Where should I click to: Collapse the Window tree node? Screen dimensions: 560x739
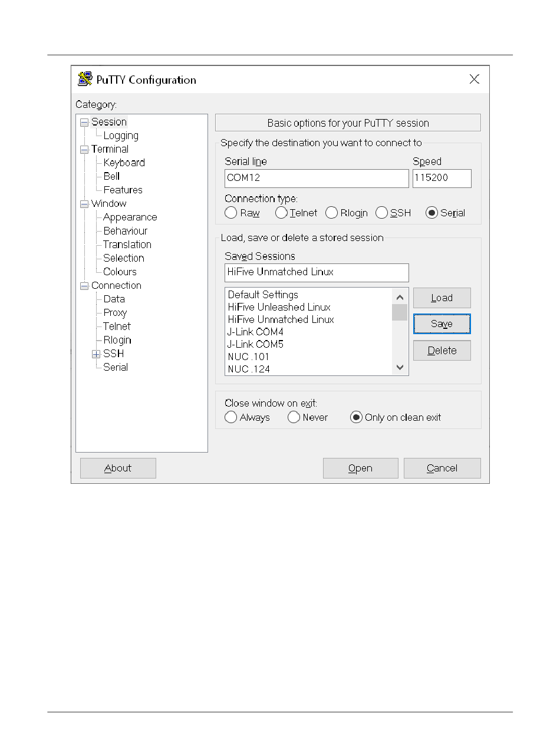pos(84,204)
